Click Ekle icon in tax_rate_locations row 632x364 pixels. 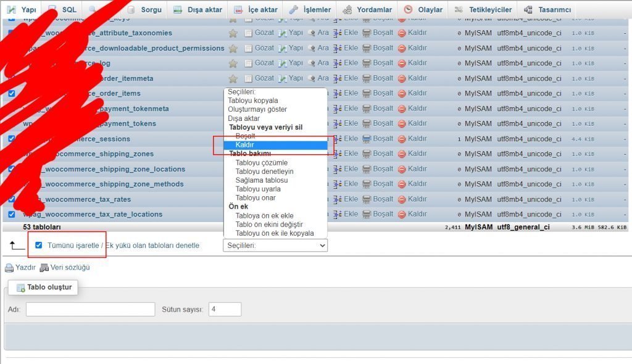pyautogui.click(x=338, y=214)
